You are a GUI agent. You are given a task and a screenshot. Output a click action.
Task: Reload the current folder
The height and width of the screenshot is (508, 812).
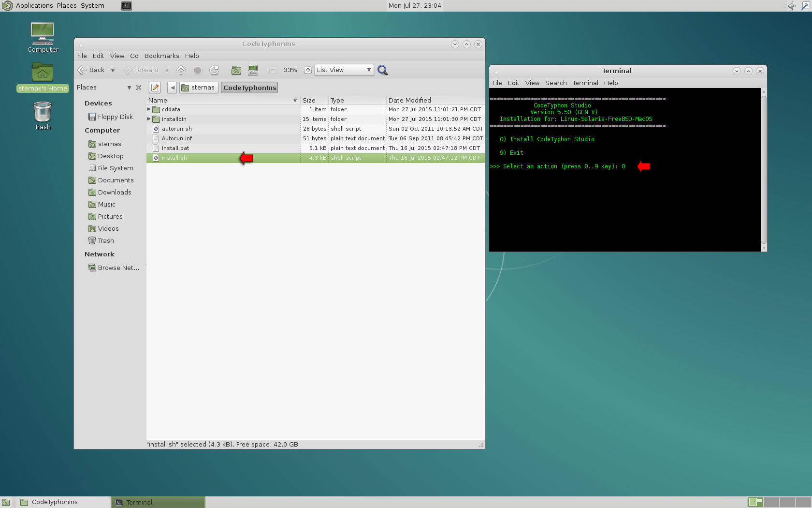(214, 70)
